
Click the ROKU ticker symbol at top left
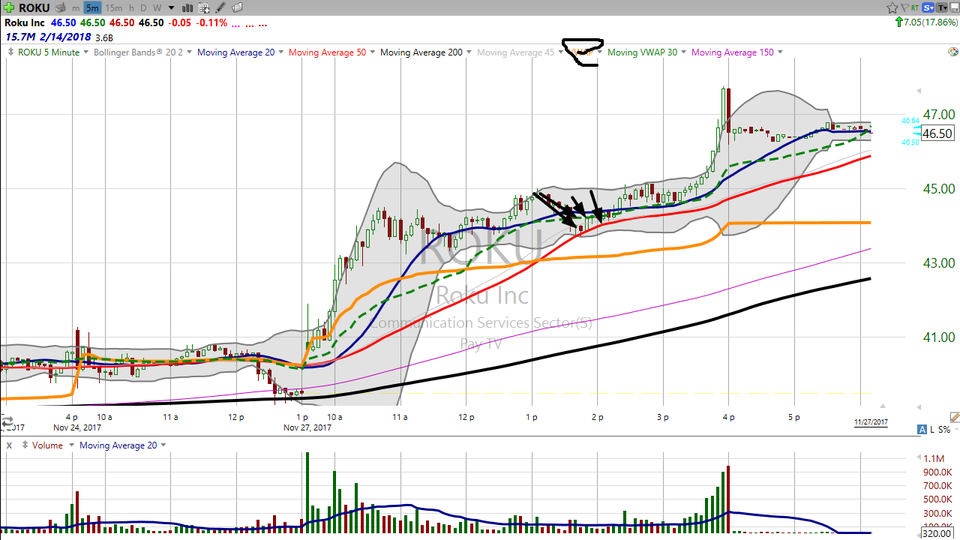tap(34, 8)
